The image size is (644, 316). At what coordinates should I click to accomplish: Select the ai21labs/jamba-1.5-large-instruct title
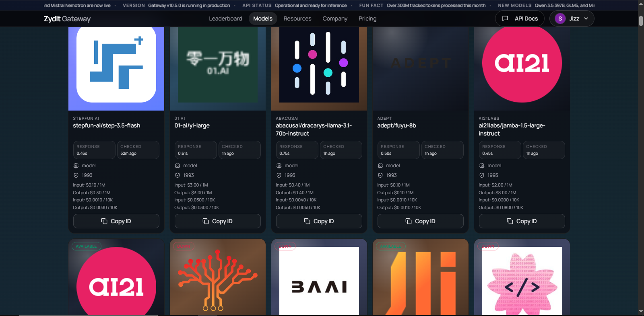click(512, 129)
